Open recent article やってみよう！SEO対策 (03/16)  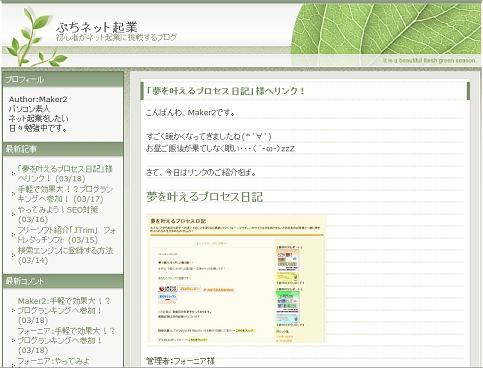(x=58, y=214)
